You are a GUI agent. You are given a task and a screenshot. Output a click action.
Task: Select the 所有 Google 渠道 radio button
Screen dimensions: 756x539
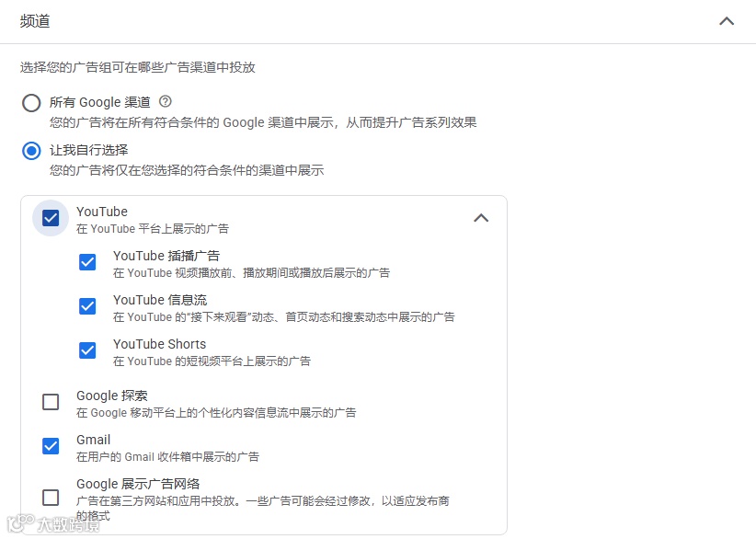(x=31, y=103)
